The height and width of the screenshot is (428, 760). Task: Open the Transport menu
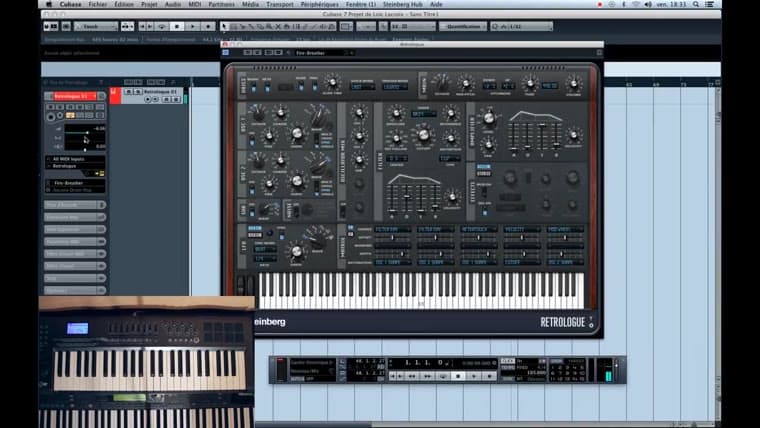[x=280, y=4]
